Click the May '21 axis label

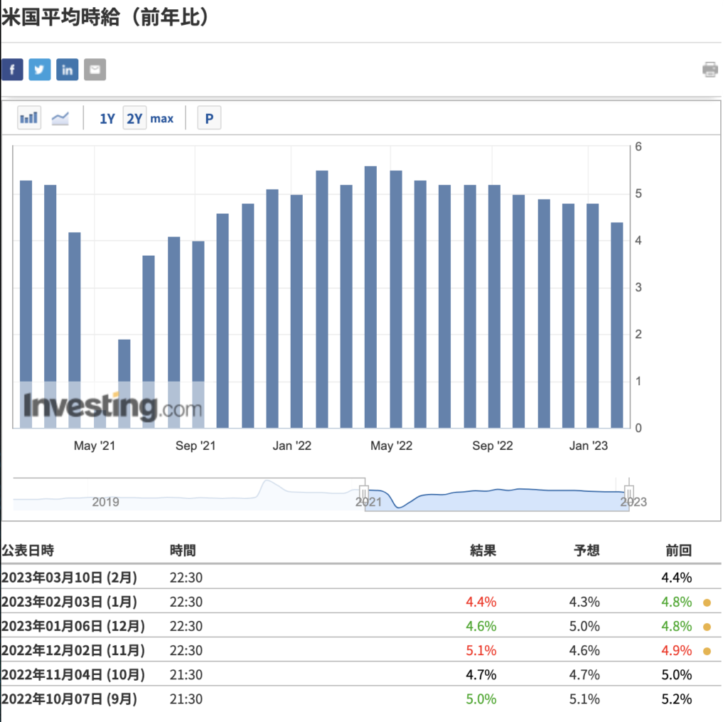(95, 446)
